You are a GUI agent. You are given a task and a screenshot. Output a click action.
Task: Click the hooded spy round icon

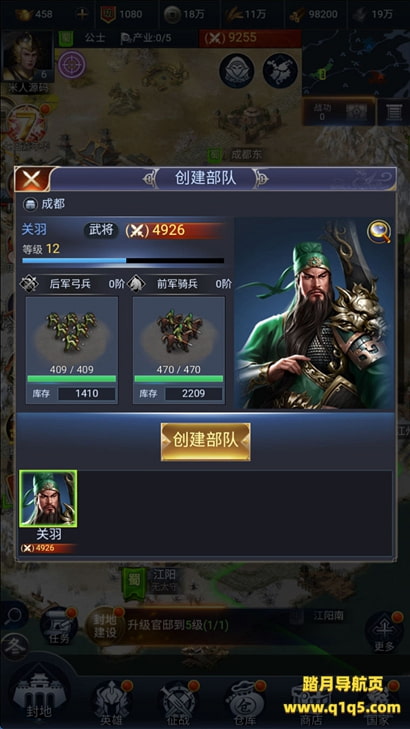pos(237,71)
